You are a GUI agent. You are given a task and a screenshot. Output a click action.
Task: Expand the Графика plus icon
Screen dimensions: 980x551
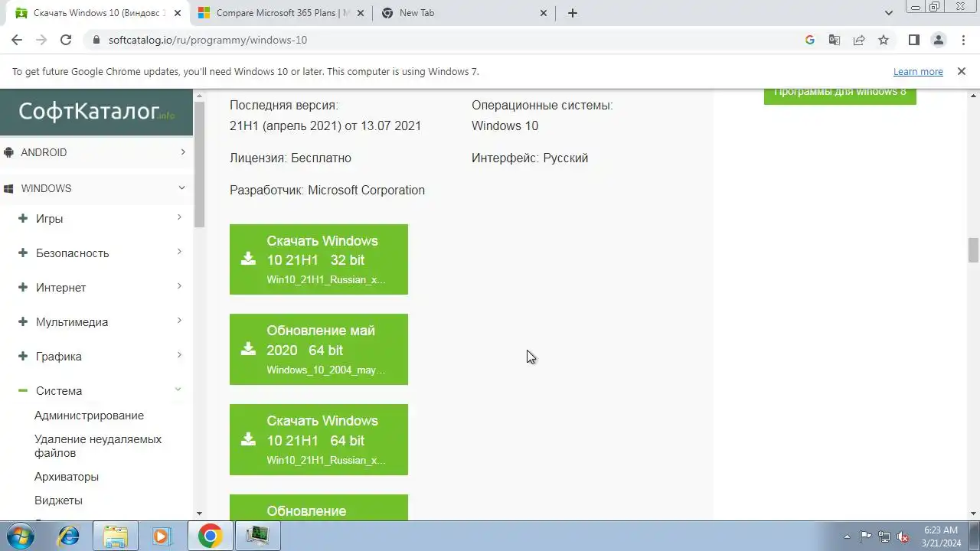coord(23,356)
